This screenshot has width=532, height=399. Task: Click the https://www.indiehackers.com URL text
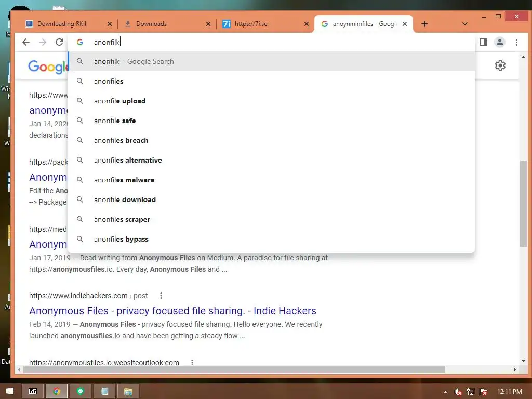(78, 296)
